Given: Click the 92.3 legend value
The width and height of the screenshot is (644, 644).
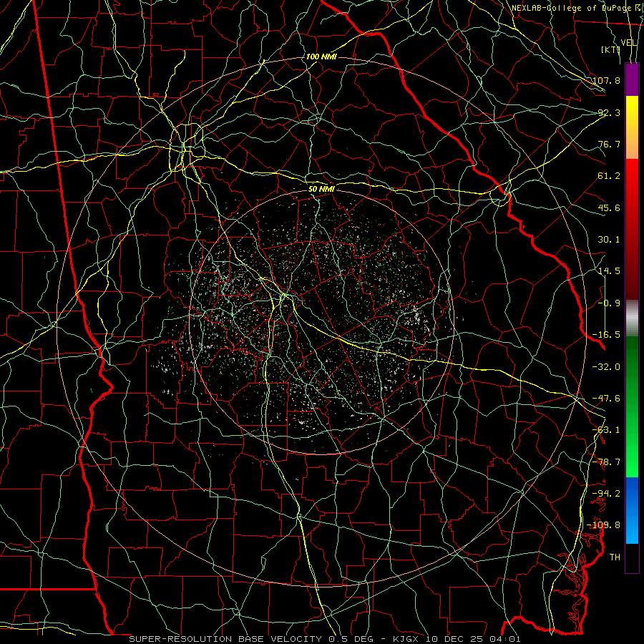Looking at the screenshot, I should pyautogui.click(x=609, y=112).
